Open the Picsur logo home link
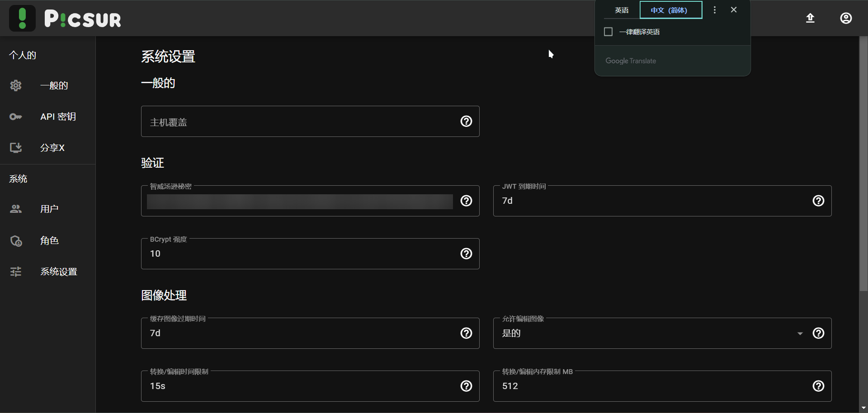Viewport: 868px width, 413px height. [x=65, y=18]
